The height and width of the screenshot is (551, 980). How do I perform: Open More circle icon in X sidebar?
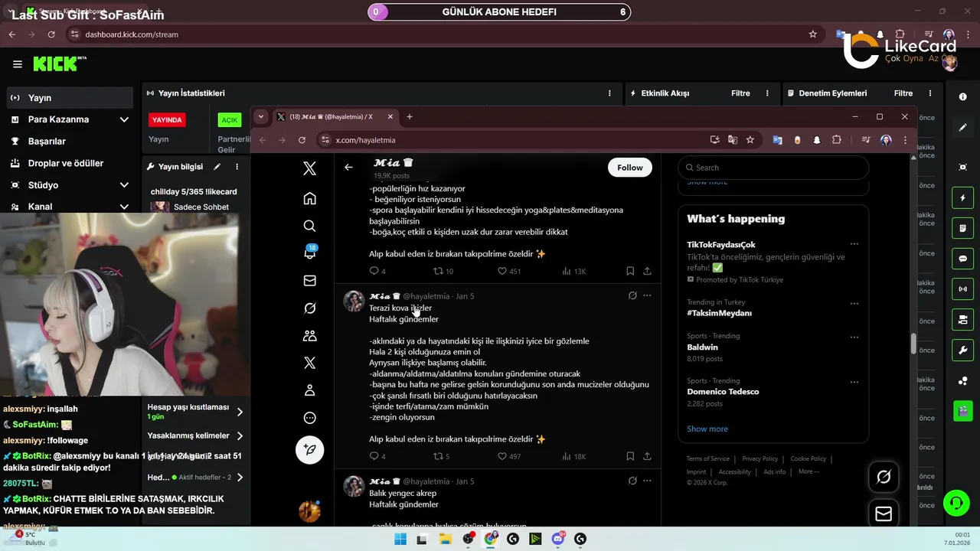(x=309, y=418)
